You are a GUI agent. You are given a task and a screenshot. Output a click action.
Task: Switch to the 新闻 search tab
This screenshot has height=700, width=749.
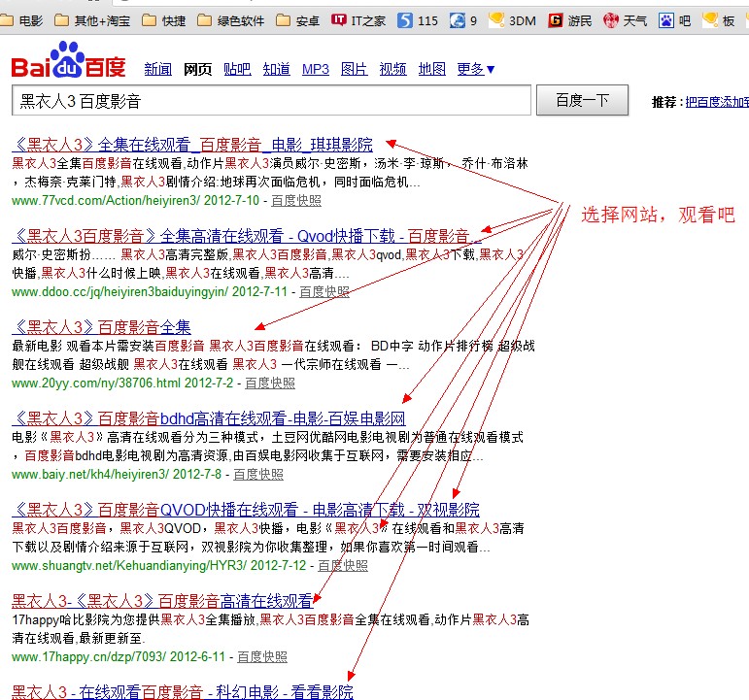coord(158,69)
